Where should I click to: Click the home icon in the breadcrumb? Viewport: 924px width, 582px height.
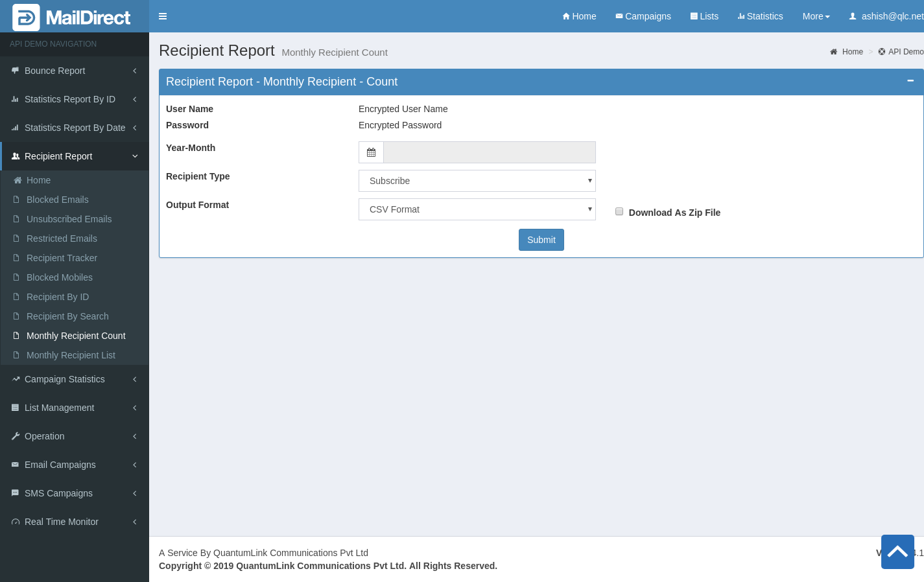[x=834, y=52]
